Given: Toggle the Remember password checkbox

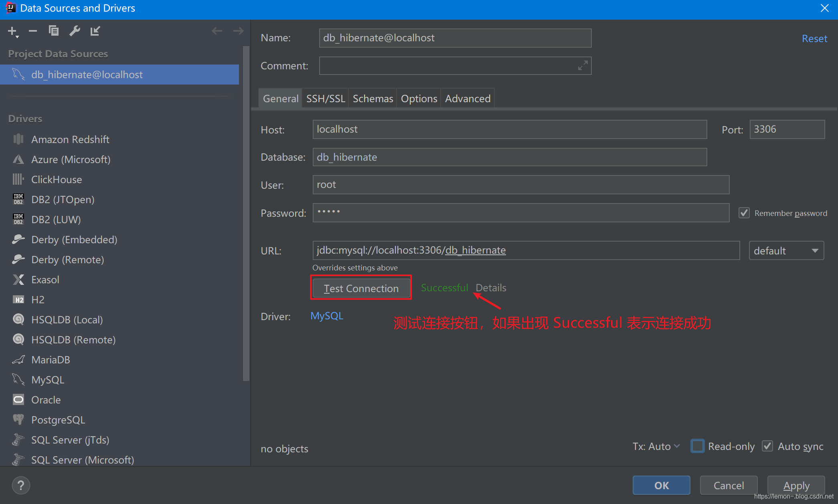Looking at the screenshot, I should pos(744,213).
